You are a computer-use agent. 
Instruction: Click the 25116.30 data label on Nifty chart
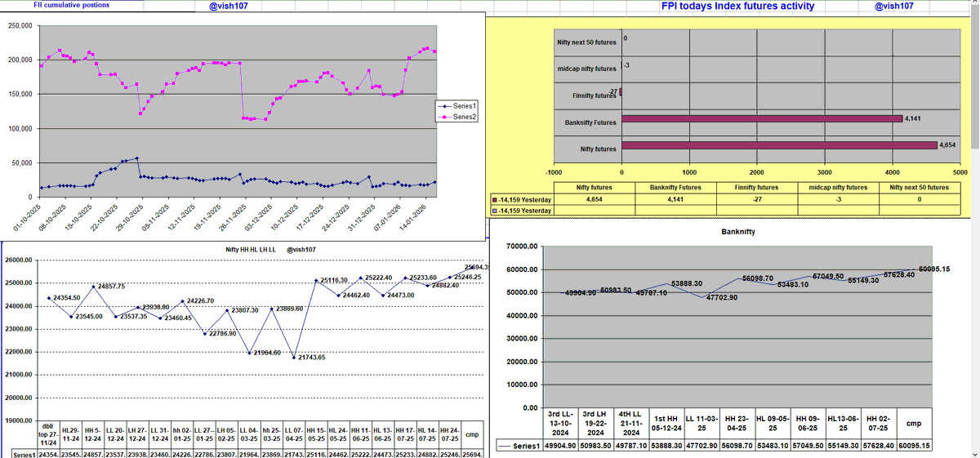click(335, 280)
